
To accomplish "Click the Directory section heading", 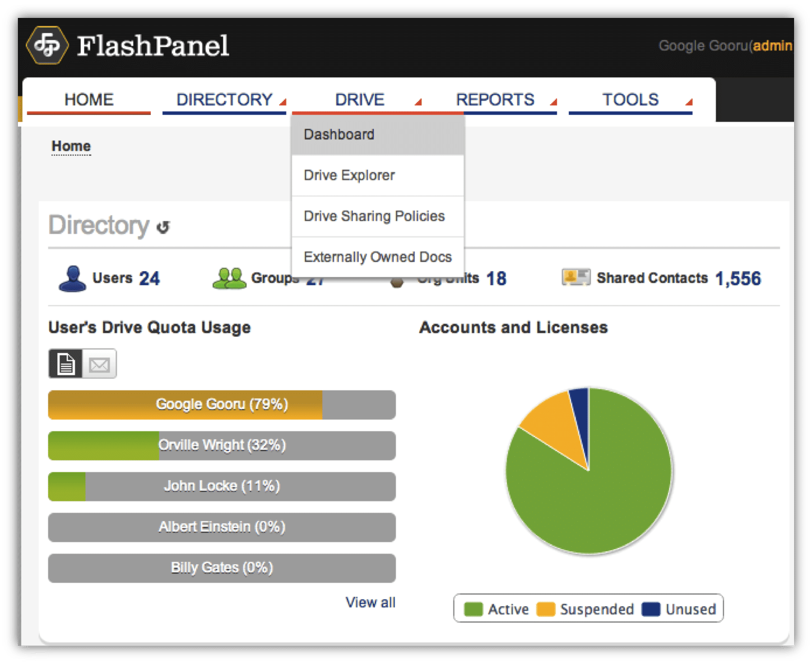I will (x=99, y=225).
